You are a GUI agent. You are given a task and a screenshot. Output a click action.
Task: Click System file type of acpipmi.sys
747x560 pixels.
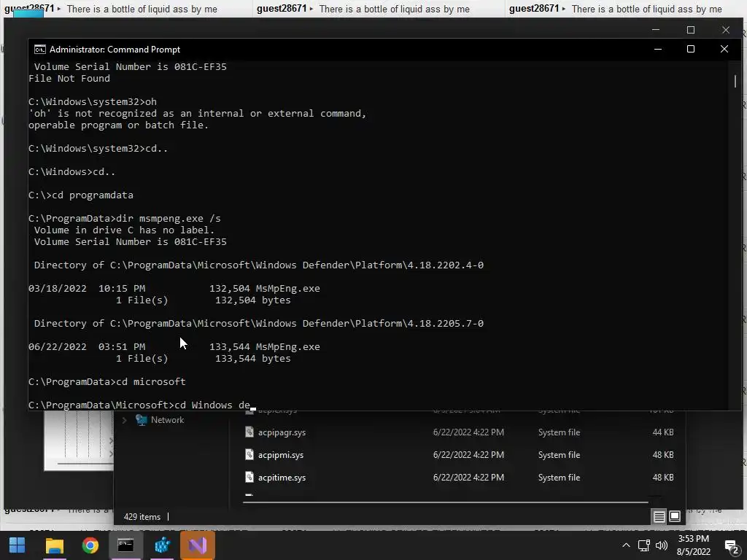tap(559, 455)
